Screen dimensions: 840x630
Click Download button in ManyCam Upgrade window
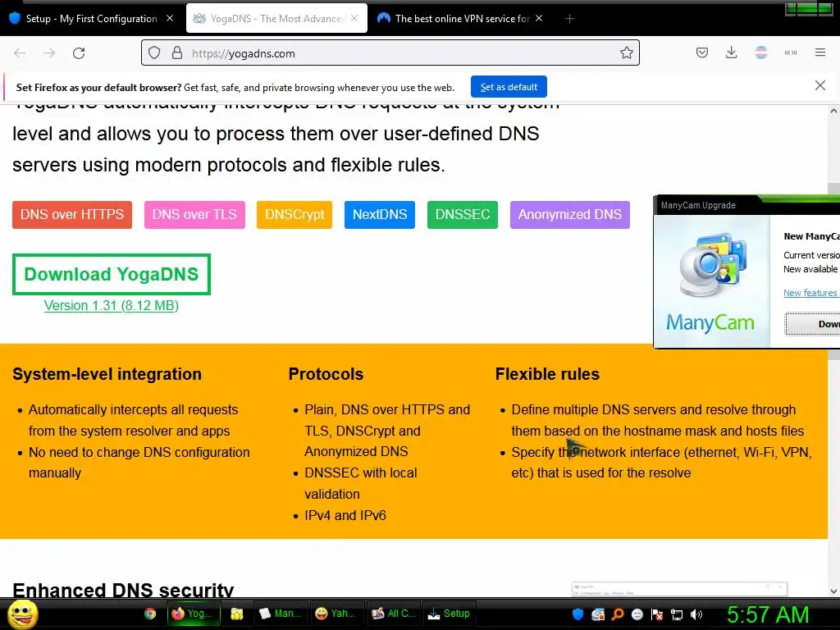813,324
